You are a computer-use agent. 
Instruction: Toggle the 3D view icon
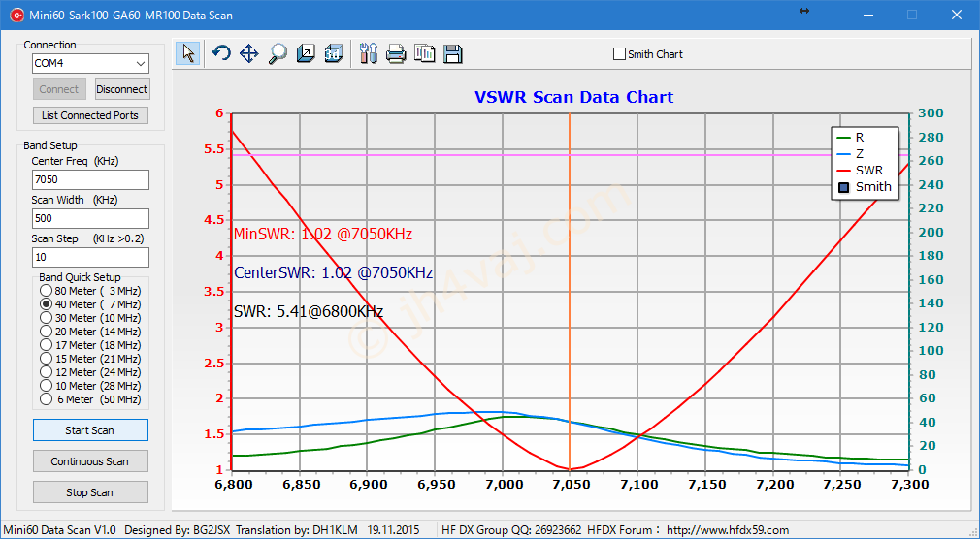pos(334,53)
